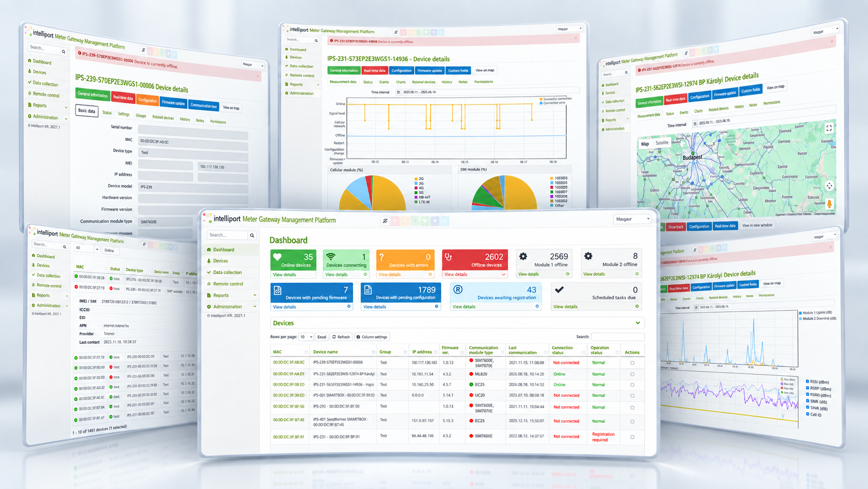Open Real-time data tab in IPS-231-S73EP2E3WGS1-14936 window
This screenshot has width=868, height=489.
(374, 71)
